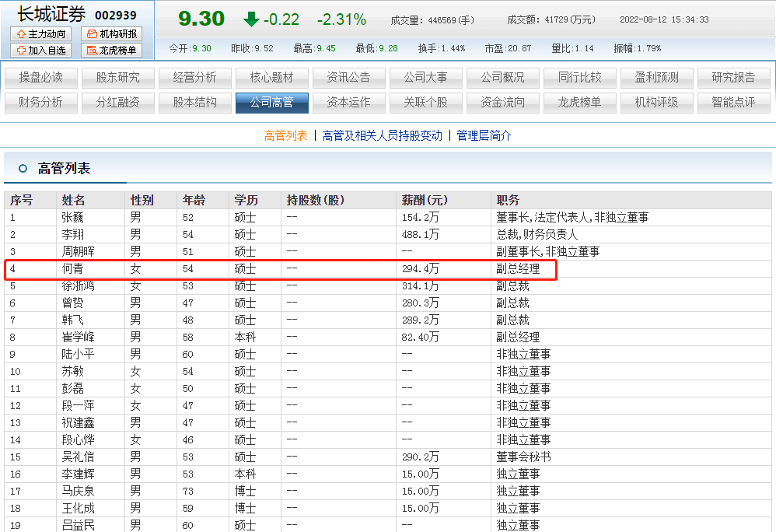Click the name 彭磊

pyautogui.click(x=73, y=388)
